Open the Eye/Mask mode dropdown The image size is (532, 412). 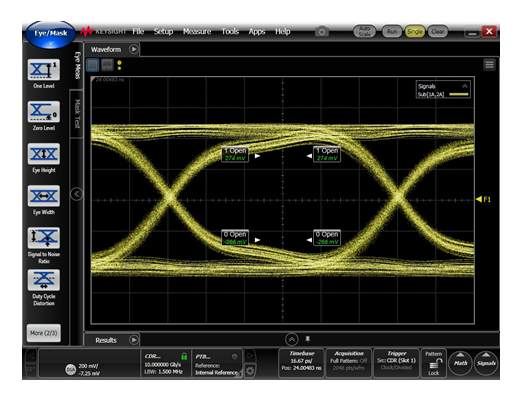51,35
